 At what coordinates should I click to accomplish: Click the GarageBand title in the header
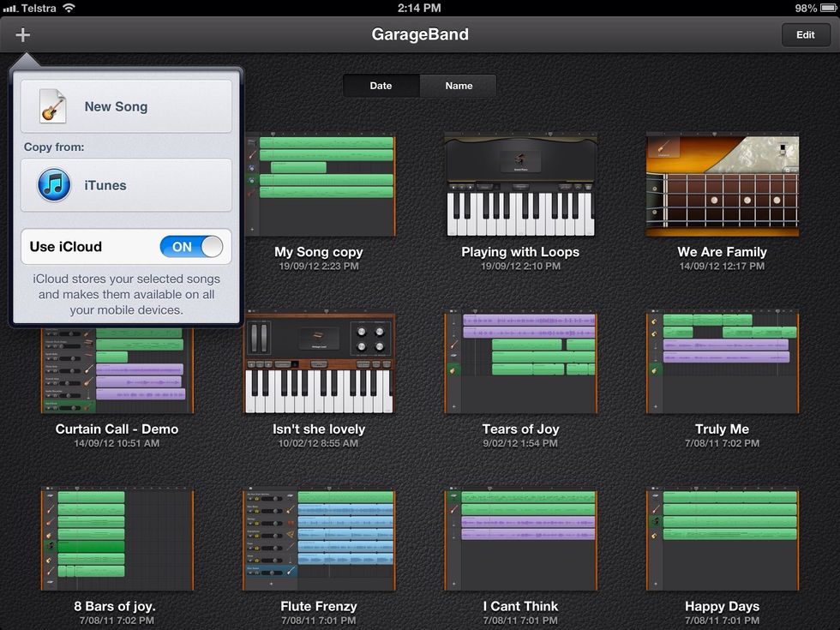click(x=420, y=34)
